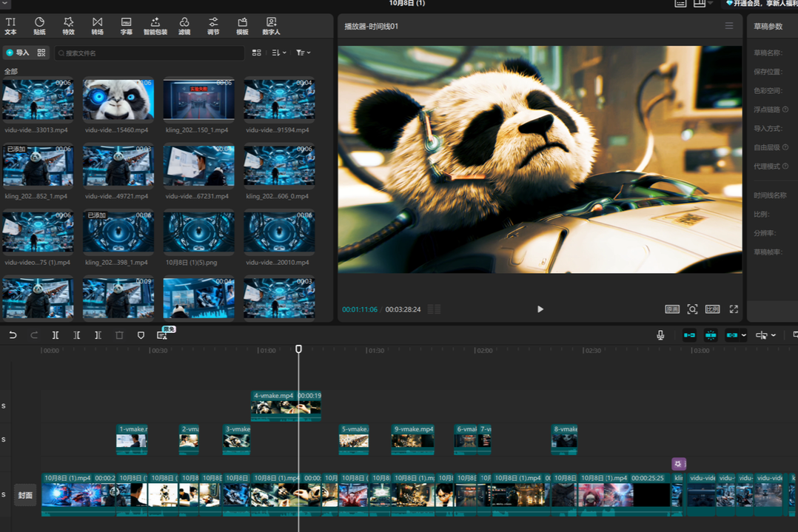Viewport: 798px width, 532px height.
Task: Switch to the 字幕 captions tab
Action: 126,26
